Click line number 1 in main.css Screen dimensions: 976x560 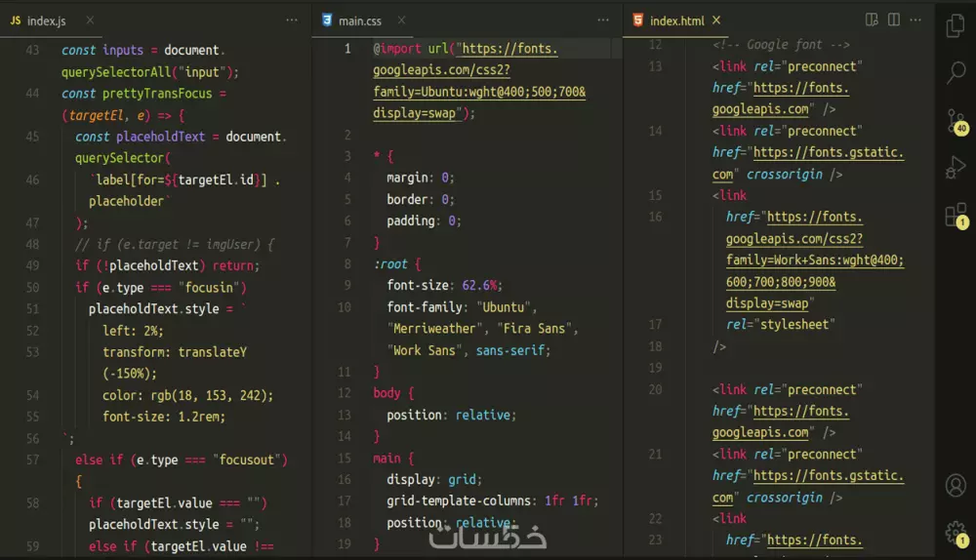tap(347, 49)
